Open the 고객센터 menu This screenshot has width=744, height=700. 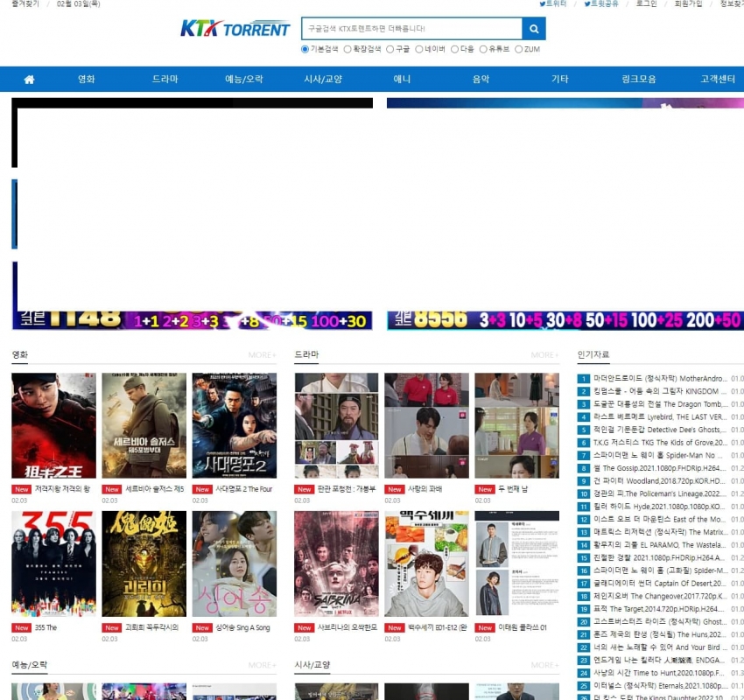718,80
